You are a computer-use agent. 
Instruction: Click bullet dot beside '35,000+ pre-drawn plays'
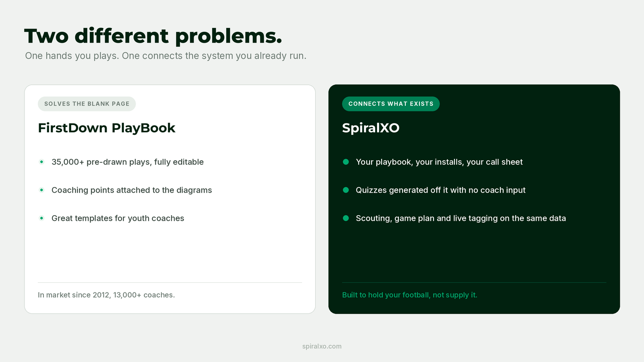(41, 162)
